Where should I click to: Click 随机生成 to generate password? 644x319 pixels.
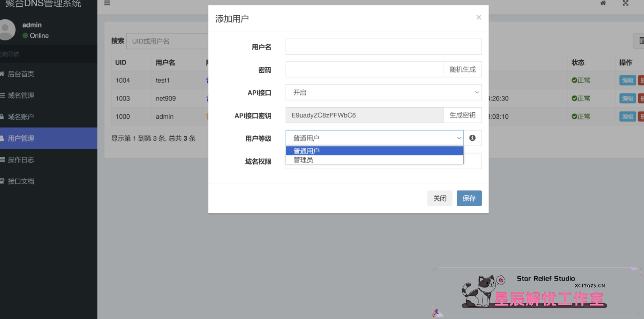pos(462,70)
